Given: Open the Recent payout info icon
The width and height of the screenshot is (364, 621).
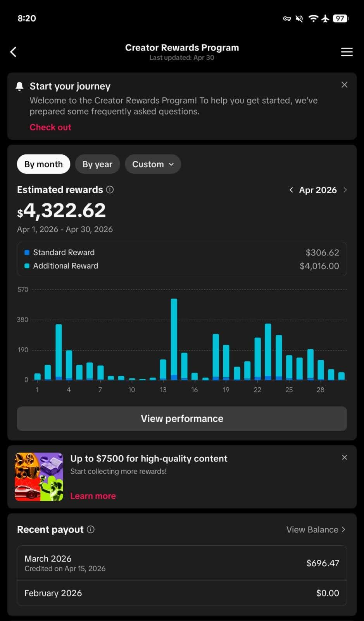Looking at the screenshot, I should click(x=91, y=529).
